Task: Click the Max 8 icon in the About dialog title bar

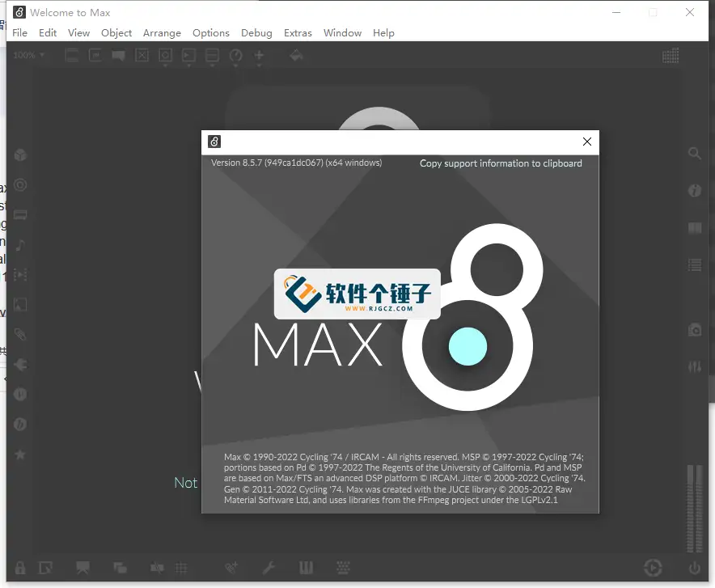Action: 214,142
